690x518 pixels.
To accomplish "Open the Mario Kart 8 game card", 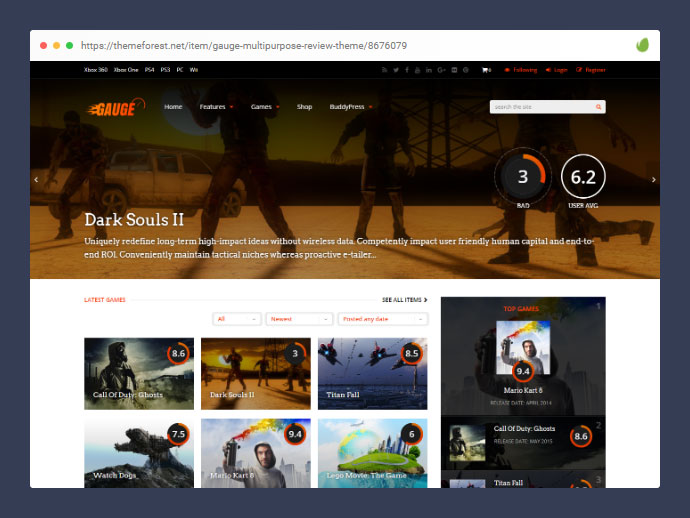I will [256, 453].
